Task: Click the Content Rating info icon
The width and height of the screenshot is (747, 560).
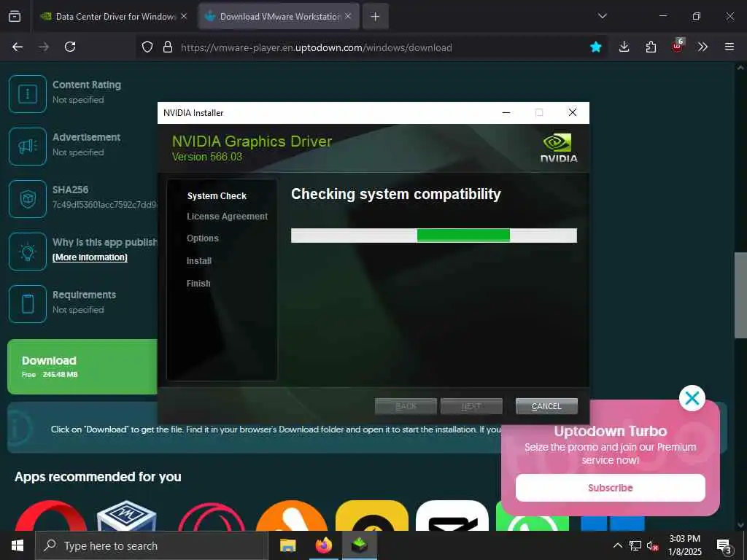Action: 28,94
